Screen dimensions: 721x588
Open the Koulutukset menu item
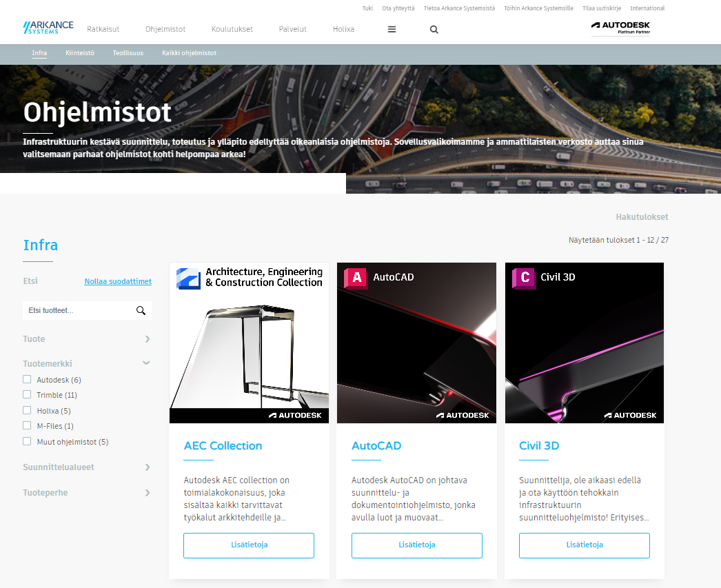232,29
